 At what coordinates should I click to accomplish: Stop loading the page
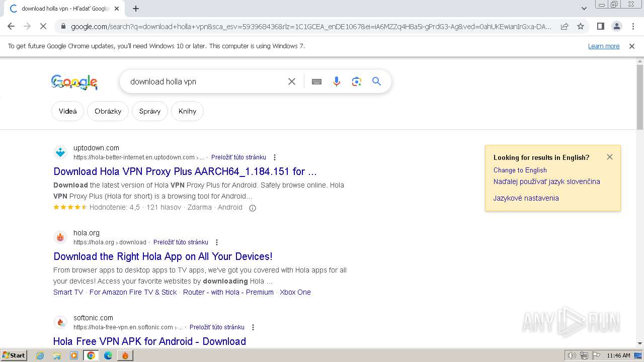[x=43, y=26]
